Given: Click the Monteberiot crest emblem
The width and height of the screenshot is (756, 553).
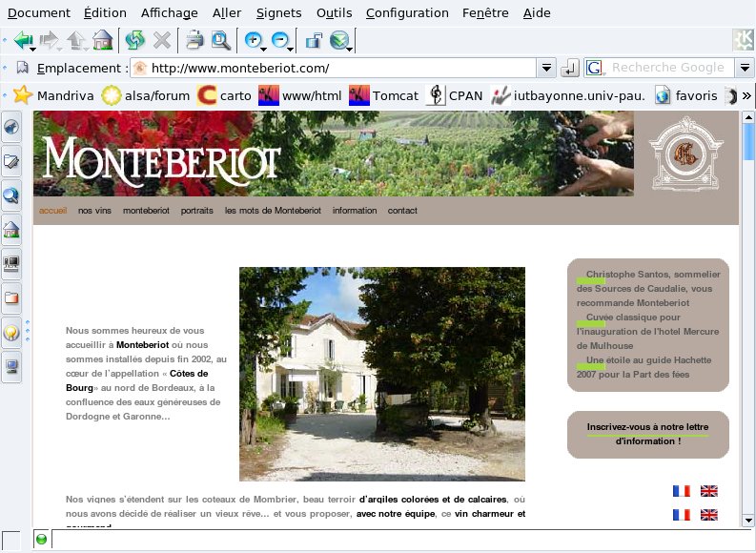Looking at the screenshot, I should 685,154.
